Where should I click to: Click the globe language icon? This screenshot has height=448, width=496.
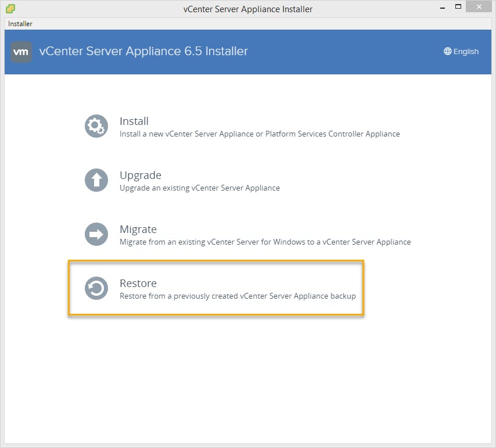tap(447, 52)
